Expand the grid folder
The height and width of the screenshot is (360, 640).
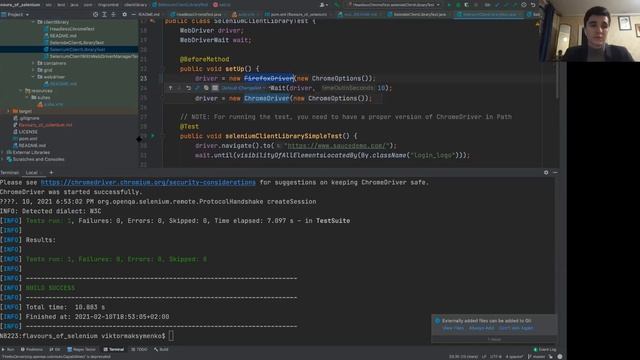(33, 70)
